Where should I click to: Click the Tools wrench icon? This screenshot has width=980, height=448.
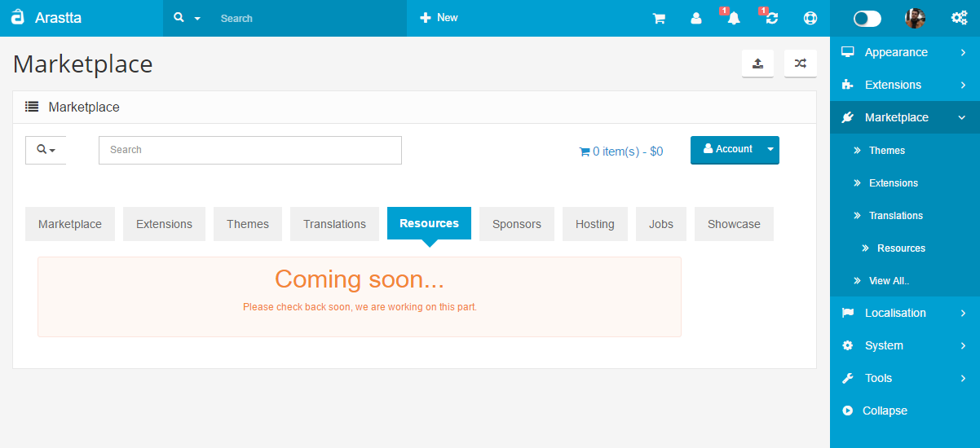point(848,378)
